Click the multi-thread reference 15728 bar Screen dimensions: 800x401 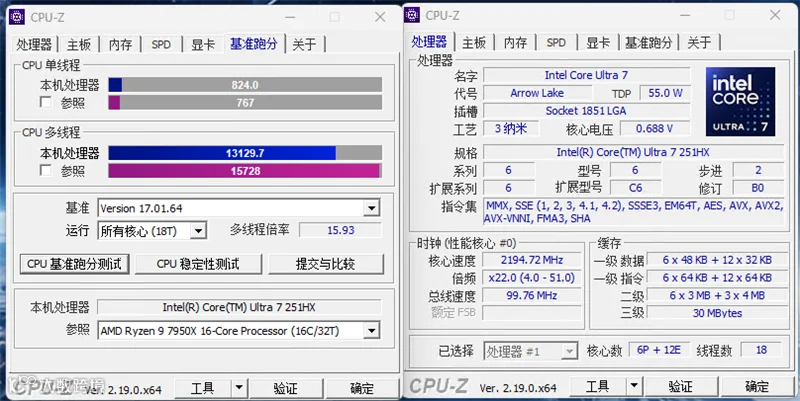pyautogui.click(x=245, y=170)
